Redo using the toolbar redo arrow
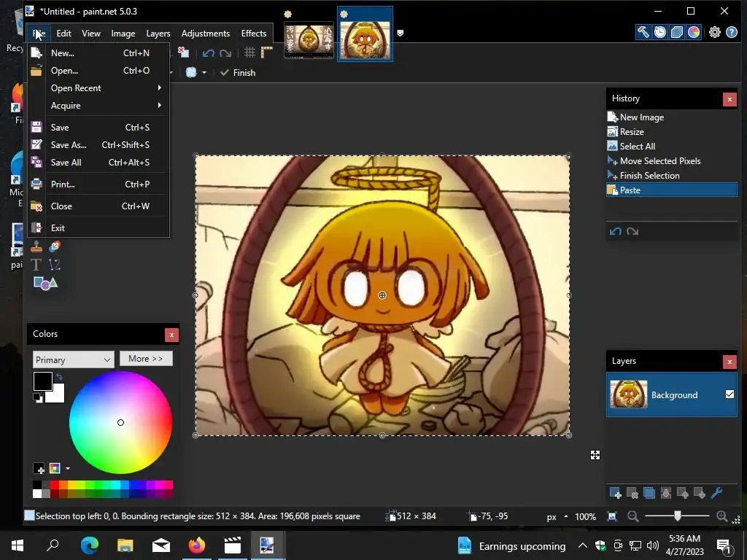 (225, 52)
